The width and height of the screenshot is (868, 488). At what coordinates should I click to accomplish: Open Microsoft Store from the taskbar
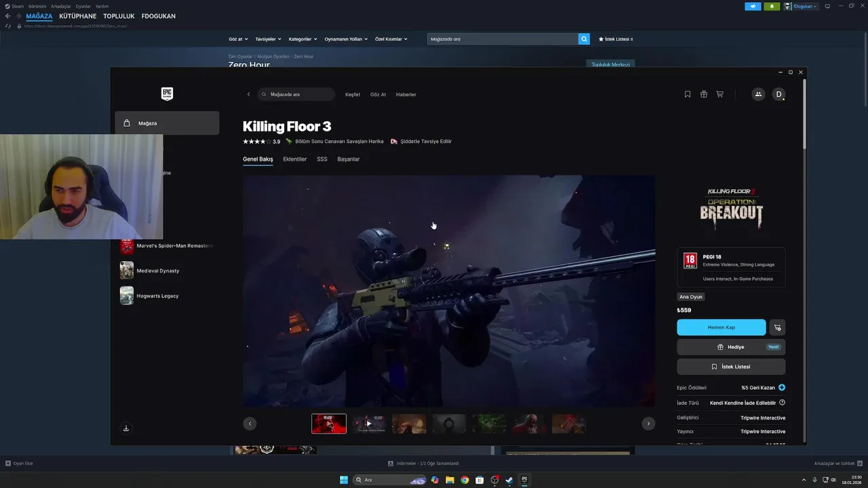[479, 480]
